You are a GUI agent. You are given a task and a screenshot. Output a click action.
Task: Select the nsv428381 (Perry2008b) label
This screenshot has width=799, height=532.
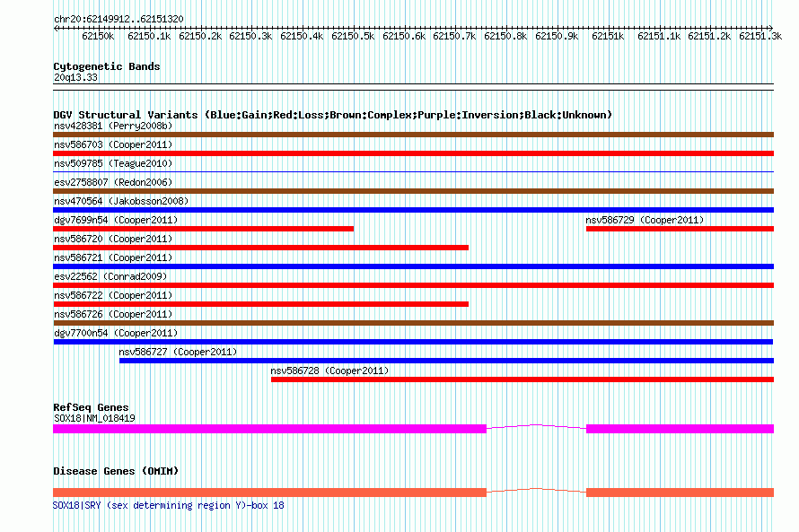(x=113, y=126)
